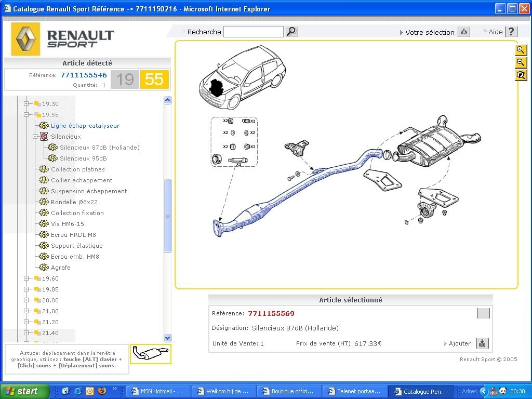
Task: Click gear icon beside Suspension échappement
Action: 44,191
